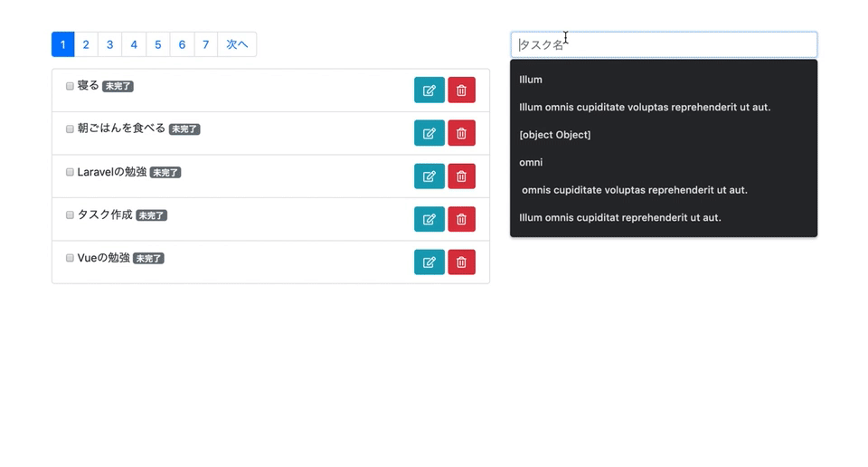
Task: Focus the タスク名 input field
Action: 663,45
